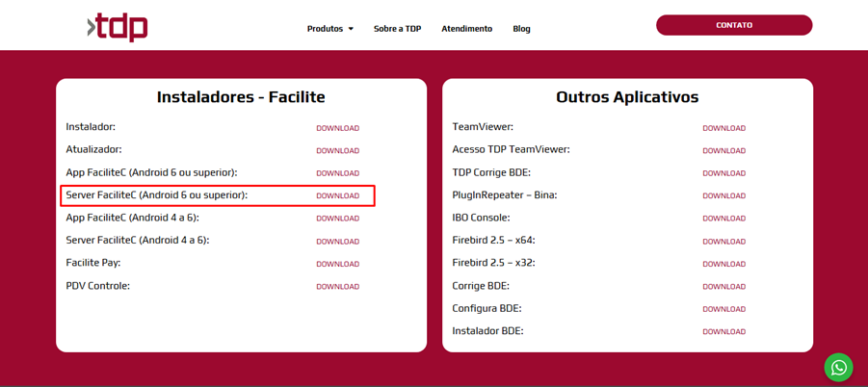
Task: Download Acesso TDP TeamViewer
Action: point(724,151)
